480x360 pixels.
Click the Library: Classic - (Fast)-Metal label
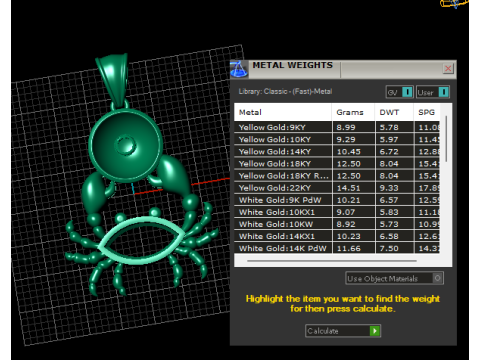point(285,91)
